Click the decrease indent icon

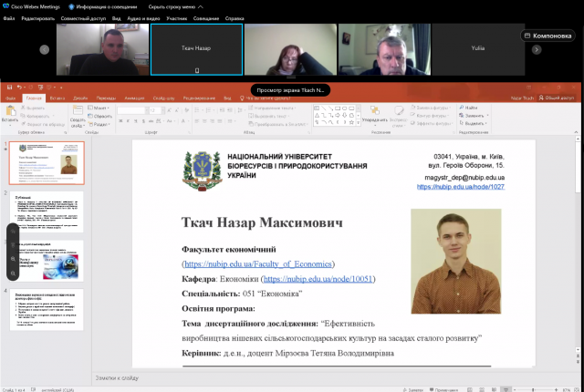pos(222,110)
